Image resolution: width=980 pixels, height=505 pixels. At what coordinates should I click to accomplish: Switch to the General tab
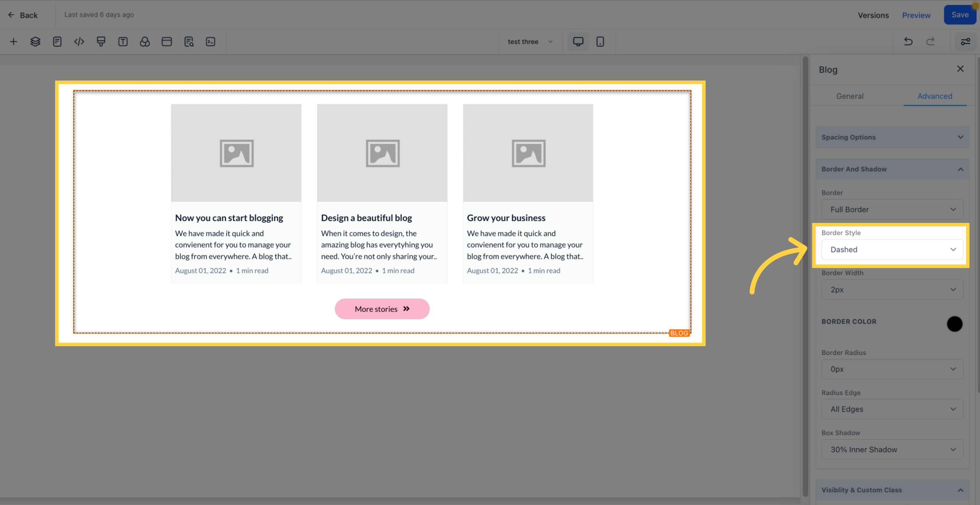tap(850, 96)
